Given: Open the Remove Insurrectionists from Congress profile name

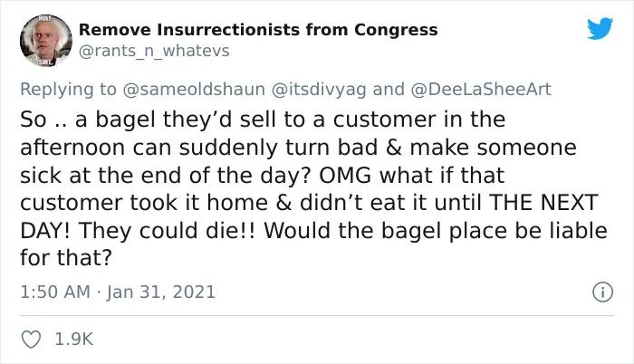Looking at the screenshot, I should coord(258,30).
